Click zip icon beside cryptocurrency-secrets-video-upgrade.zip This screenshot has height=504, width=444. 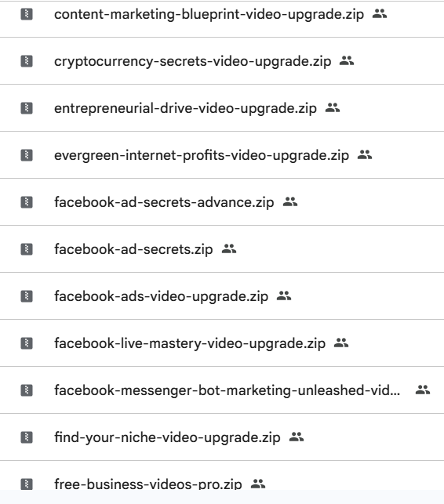[27, 61]
